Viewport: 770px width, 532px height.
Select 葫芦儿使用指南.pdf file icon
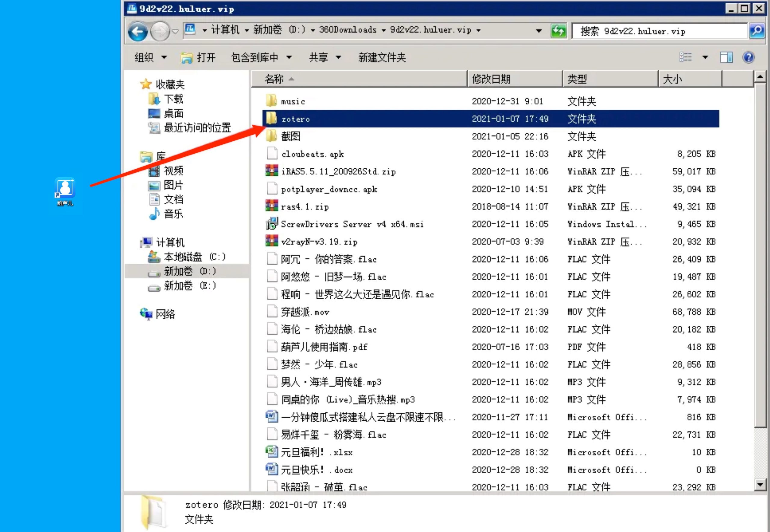coord(272,346)
